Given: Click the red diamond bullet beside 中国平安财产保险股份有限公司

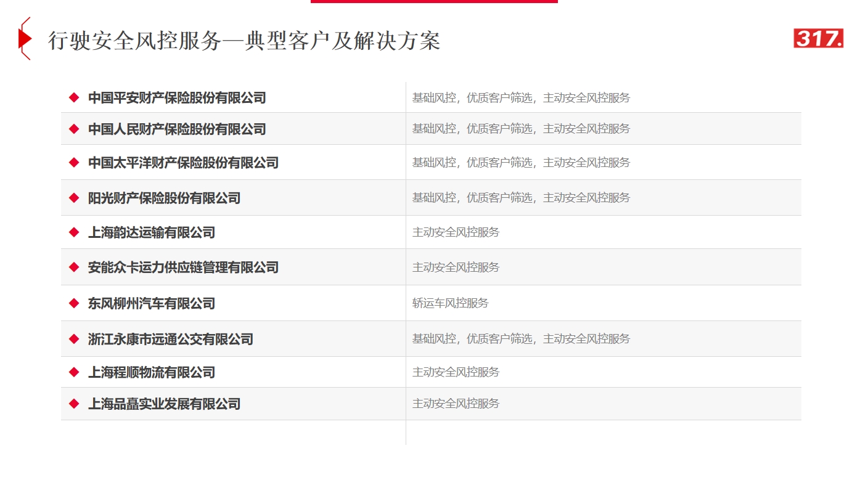Looking at the screenshot, I should (x=74, y=97).
